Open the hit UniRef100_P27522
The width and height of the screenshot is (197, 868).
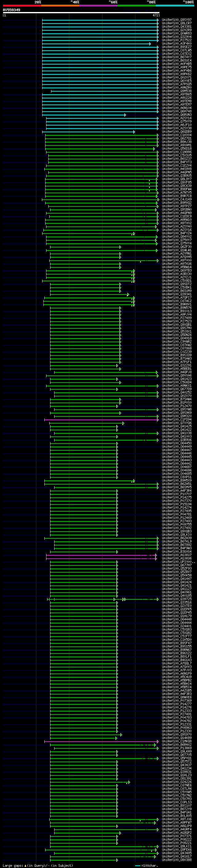(x=177, y=40)
